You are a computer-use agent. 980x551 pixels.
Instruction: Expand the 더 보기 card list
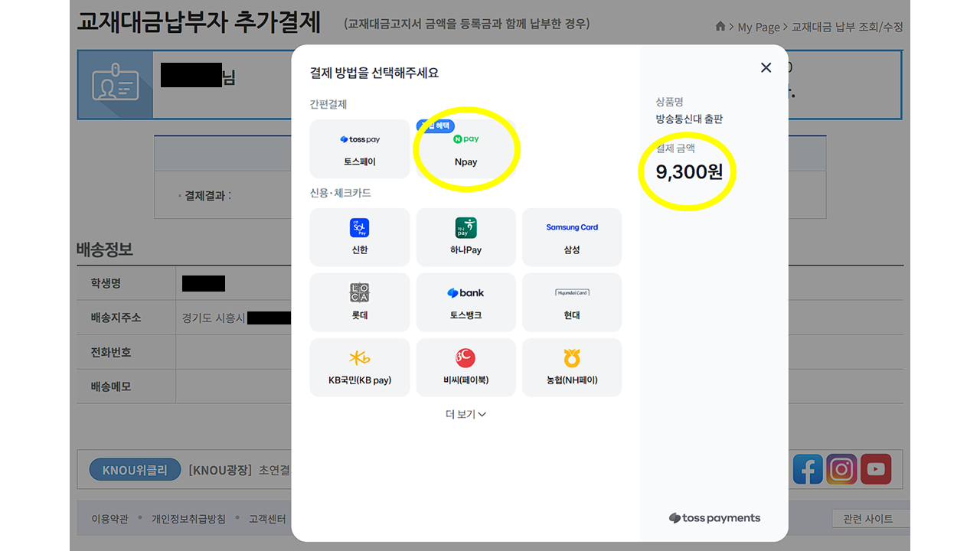pyautogui.click(x=465, y=414)
